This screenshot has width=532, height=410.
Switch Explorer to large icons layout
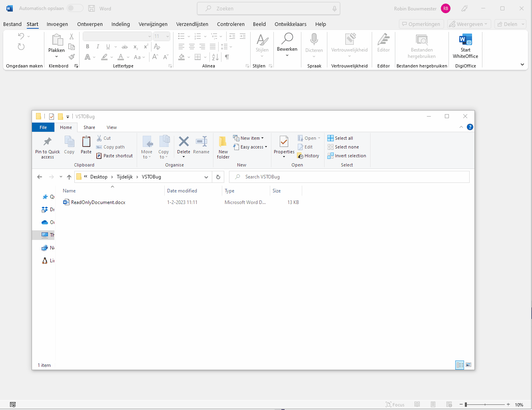coord(468,364)
